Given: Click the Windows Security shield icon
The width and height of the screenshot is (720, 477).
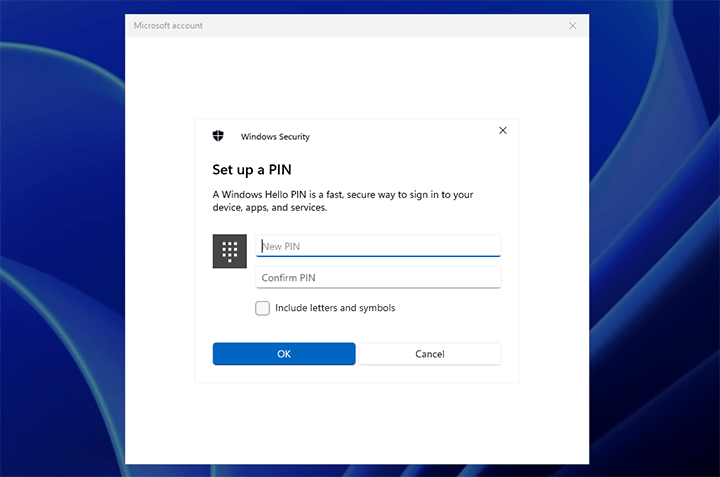Looking at the screenshot, I should tap(218, 136).
